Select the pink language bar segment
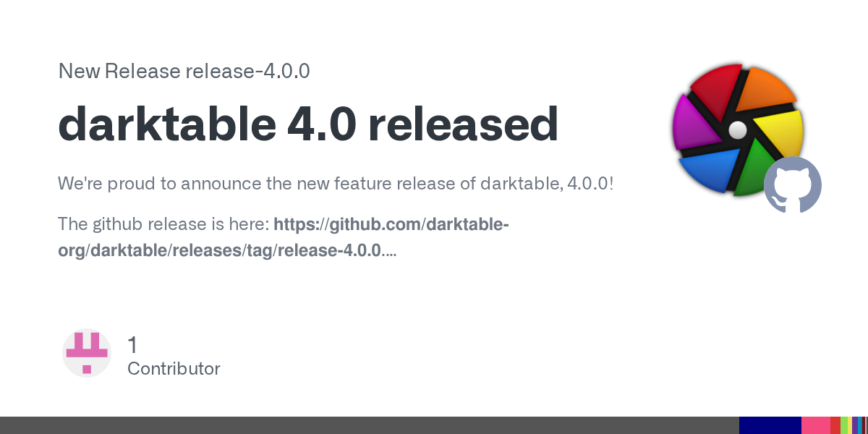868x434 pixels. 816,425
